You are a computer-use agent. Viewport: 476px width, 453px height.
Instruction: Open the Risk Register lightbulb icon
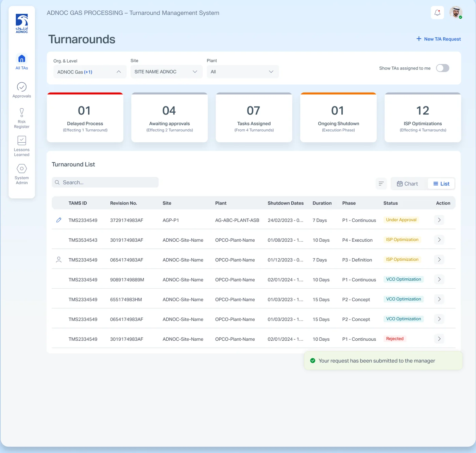click(22, 112)
